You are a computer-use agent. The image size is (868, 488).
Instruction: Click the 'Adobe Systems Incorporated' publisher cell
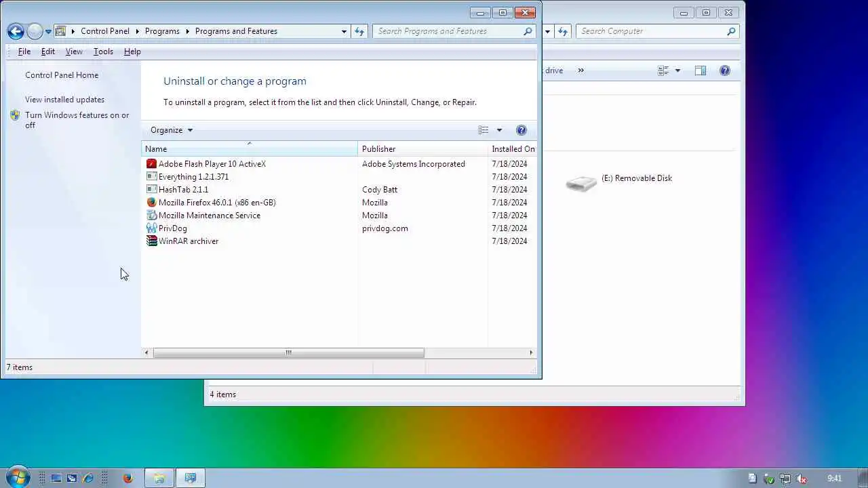pyautogui.click(x=413, y=164)
